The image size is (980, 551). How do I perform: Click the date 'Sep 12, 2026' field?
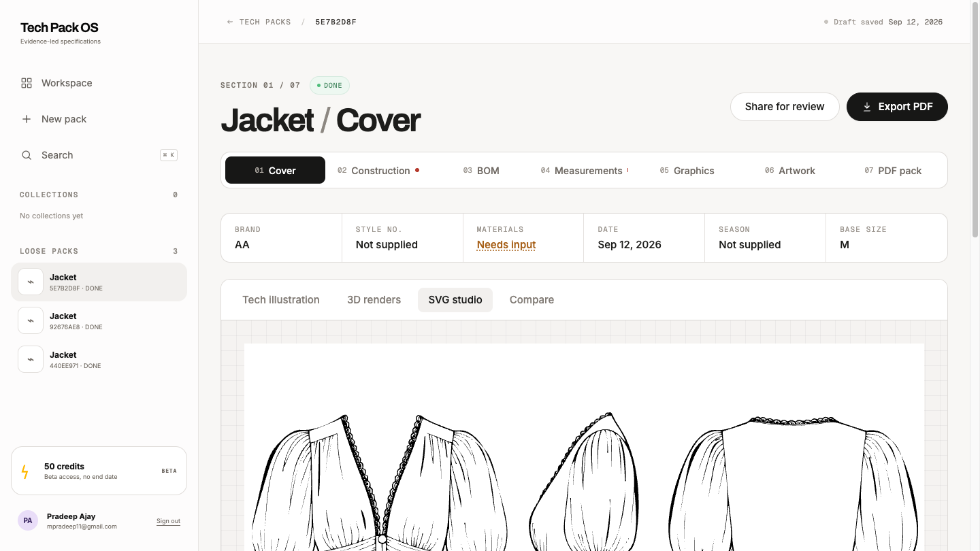click(x=630, y=245)
